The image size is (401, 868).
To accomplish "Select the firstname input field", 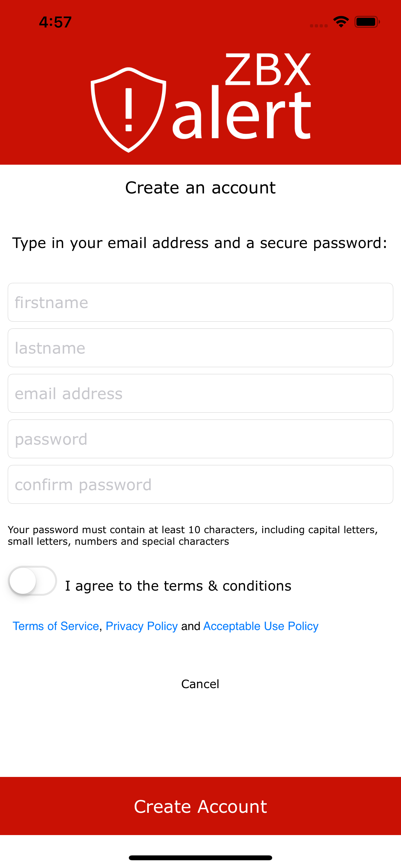I will pyautogui.click(x=200, y=302).
